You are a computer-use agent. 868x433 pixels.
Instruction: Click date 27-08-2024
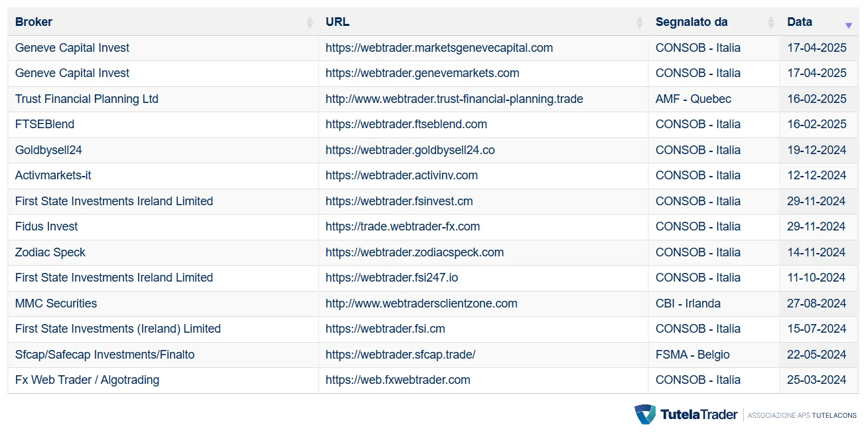[x=817, y=303]
